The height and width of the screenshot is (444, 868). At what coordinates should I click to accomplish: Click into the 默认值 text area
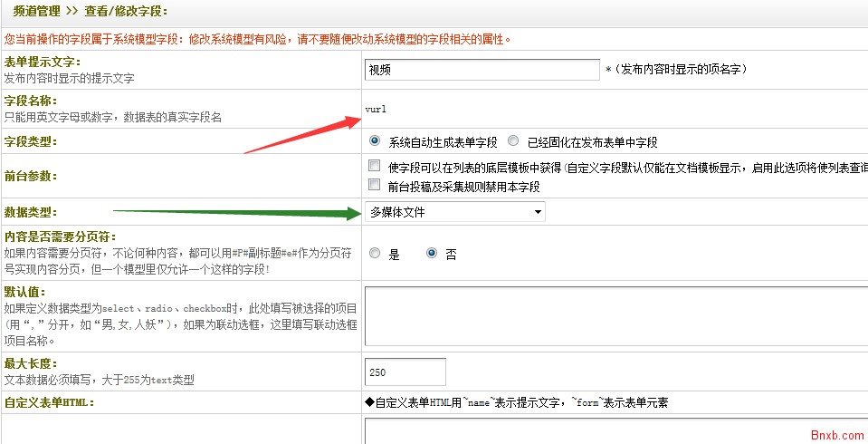click(x=615, y=316)
